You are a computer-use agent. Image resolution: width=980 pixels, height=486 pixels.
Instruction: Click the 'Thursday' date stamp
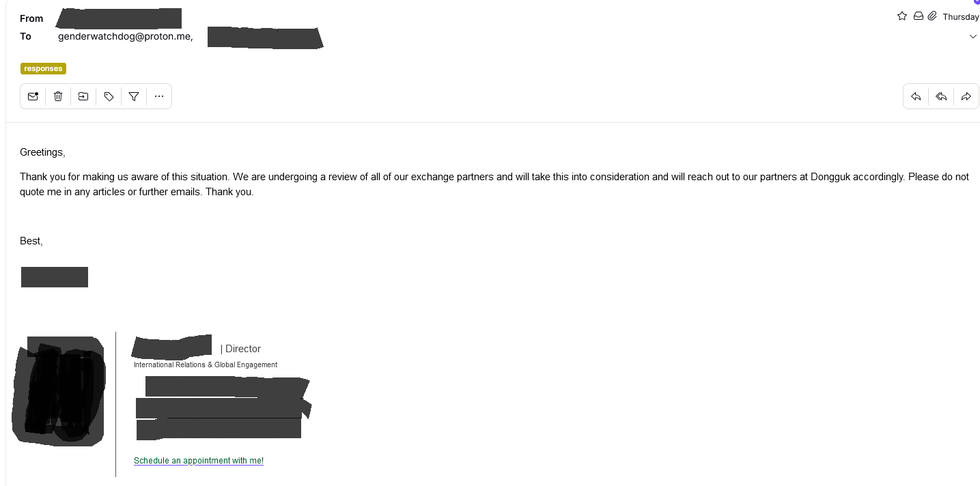pyautogui.click(x=961, y=17)
